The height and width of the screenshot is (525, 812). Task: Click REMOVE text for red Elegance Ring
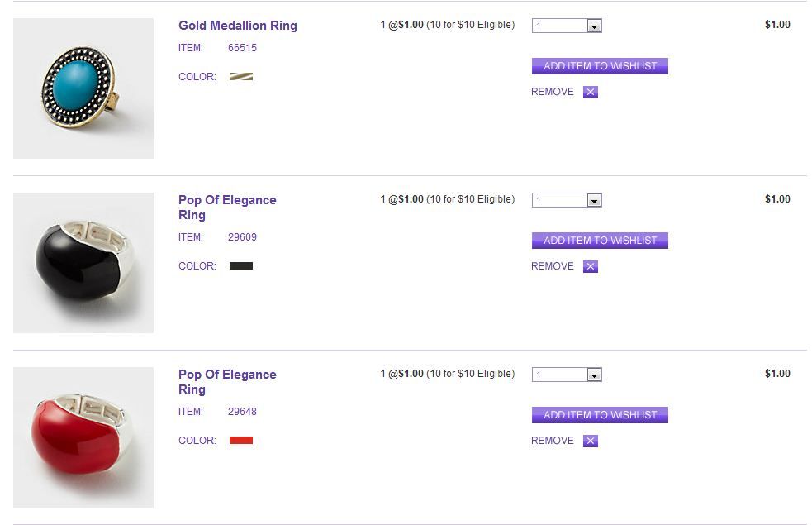pos(553,441)
